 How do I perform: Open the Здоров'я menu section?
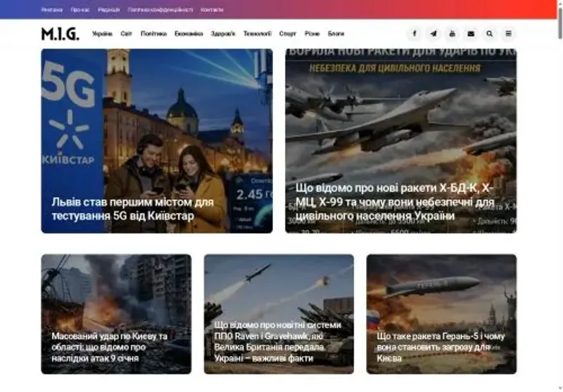(x=223, y=34)
